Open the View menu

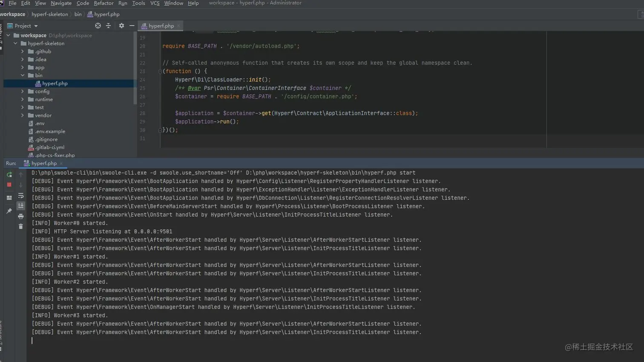[40, 3]
